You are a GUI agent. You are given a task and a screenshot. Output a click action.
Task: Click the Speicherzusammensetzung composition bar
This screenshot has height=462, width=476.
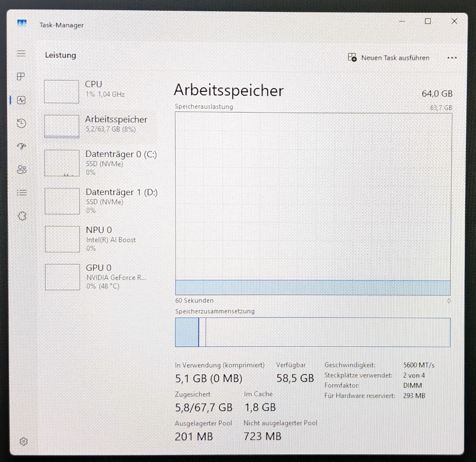click(313, 332)
